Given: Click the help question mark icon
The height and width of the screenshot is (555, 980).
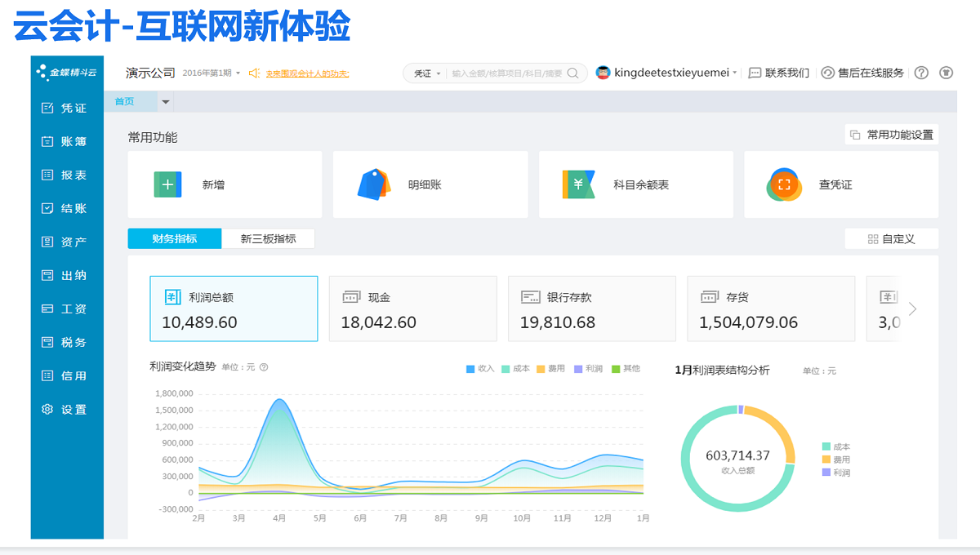Looking at the screenshot, I should tap(921, 73).
